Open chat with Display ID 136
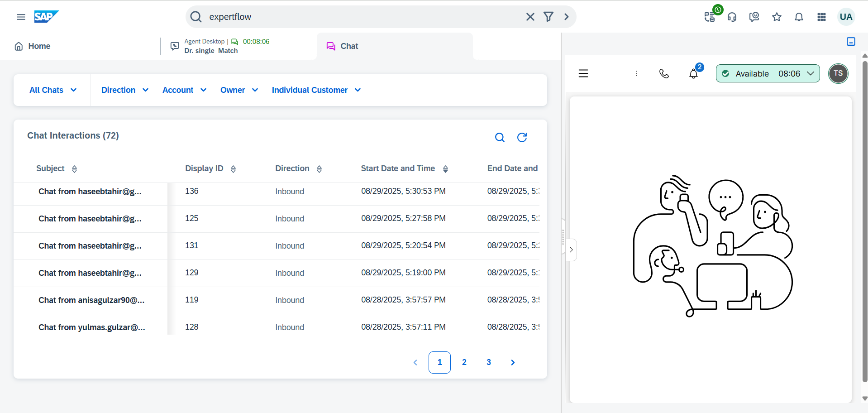This screenshot has height=413, width=868. tap(90, 192)
